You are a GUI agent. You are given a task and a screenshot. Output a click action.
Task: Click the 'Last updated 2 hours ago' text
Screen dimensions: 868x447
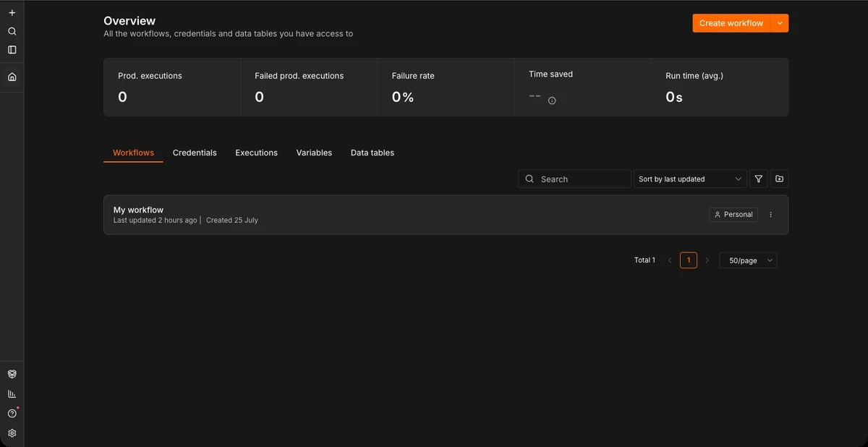[x=155, y=220]
